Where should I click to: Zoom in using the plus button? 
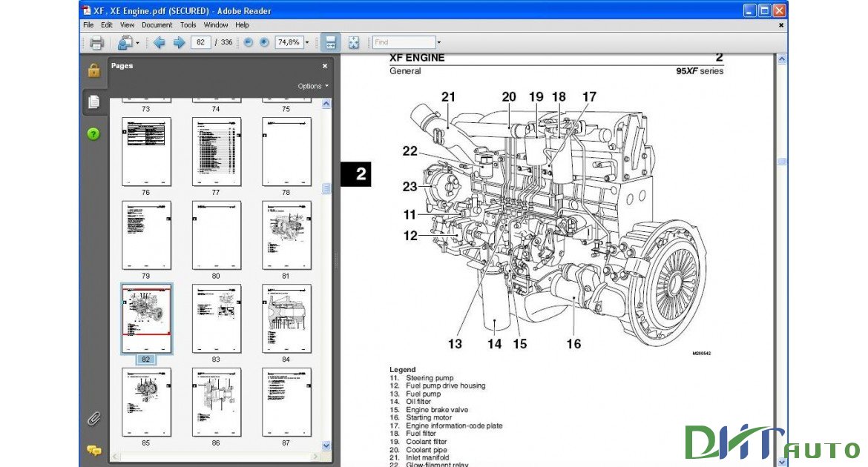pos(265,42)
